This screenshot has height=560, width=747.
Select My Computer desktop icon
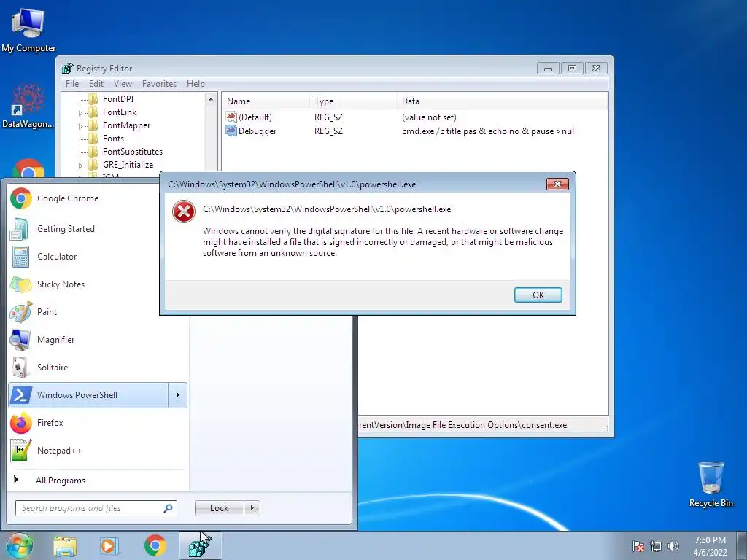pos(28,29)
